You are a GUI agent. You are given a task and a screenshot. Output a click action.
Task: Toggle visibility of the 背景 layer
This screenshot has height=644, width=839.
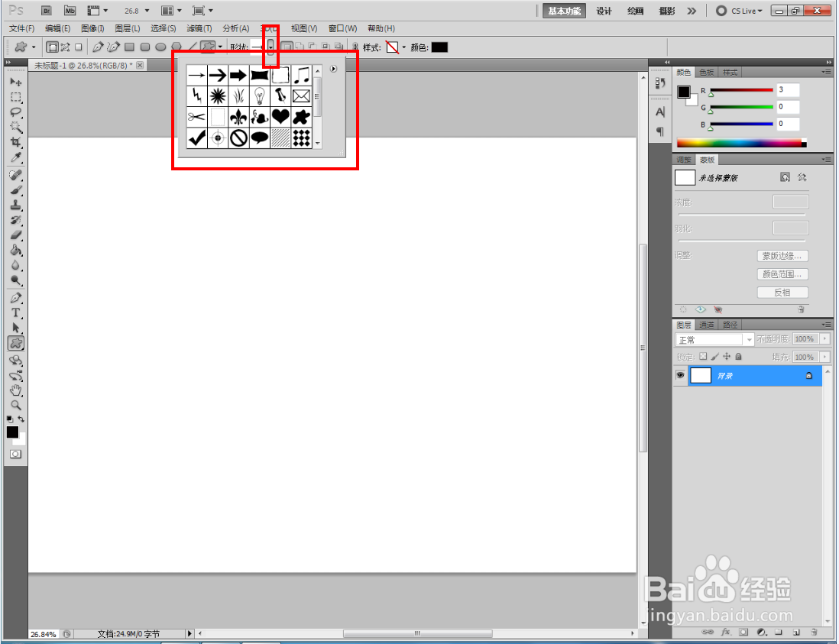coord(680,375)
